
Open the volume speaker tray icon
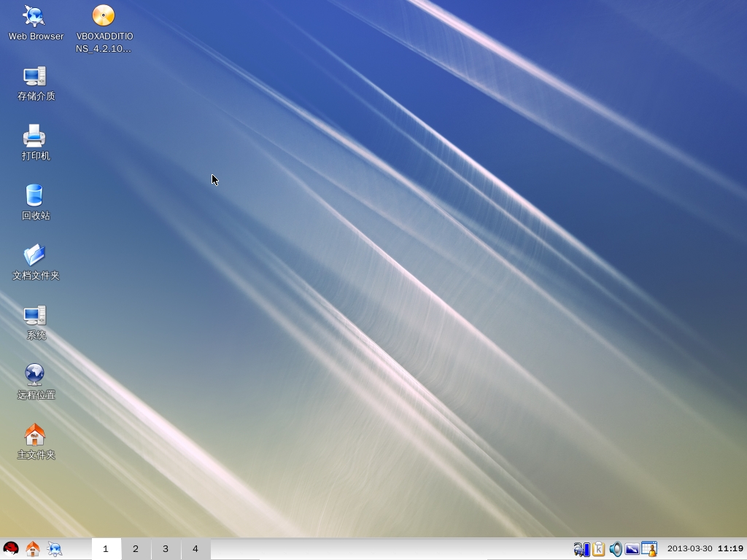pos(616,549)
